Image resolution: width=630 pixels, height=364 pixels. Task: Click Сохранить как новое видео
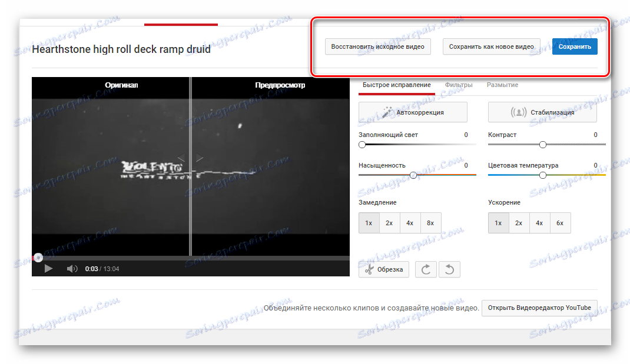(491, 46)
